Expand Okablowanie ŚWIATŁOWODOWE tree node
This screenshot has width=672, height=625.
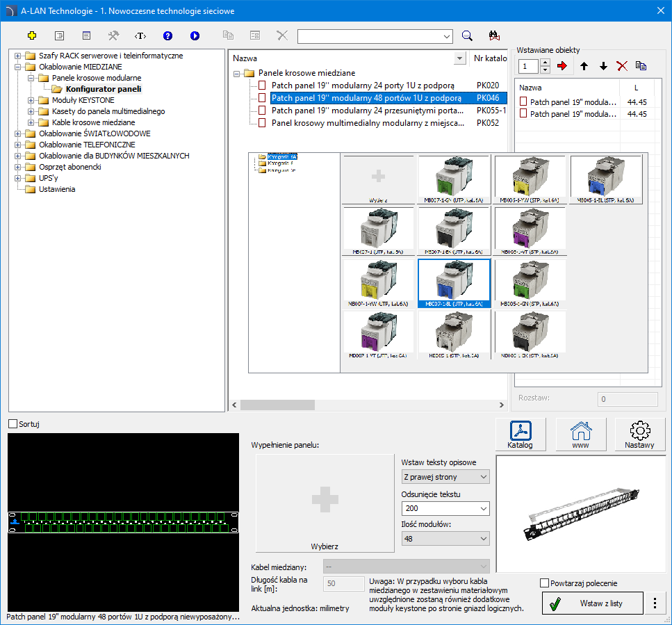18,133
